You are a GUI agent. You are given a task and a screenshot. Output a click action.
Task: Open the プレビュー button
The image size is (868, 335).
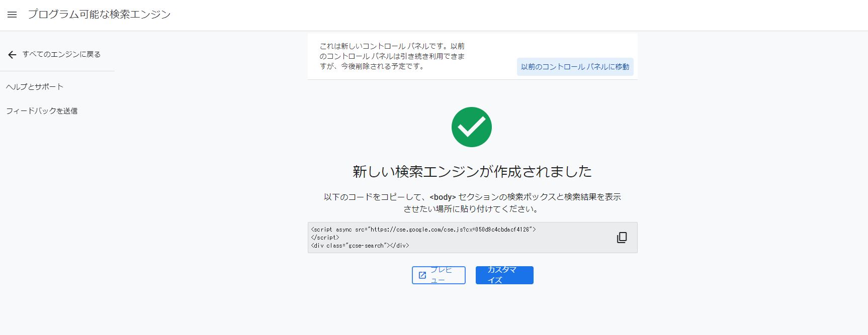[x=439, y=275]
